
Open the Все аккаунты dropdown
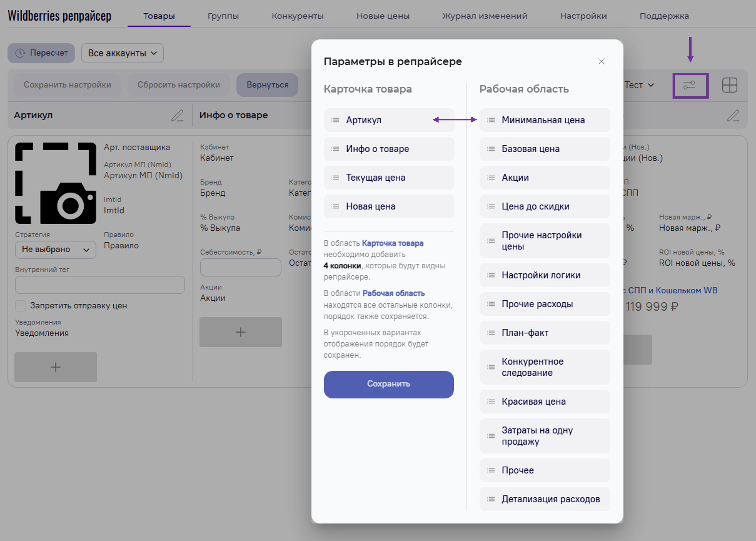tap(122, 53)
